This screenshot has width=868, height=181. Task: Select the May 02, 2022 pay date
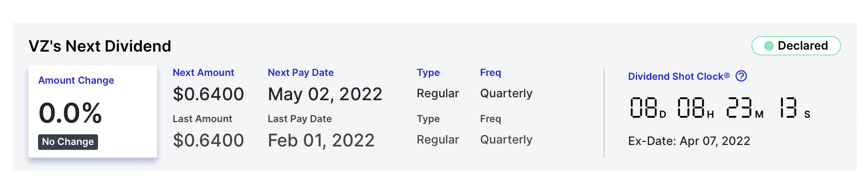(x=325, y=94)
